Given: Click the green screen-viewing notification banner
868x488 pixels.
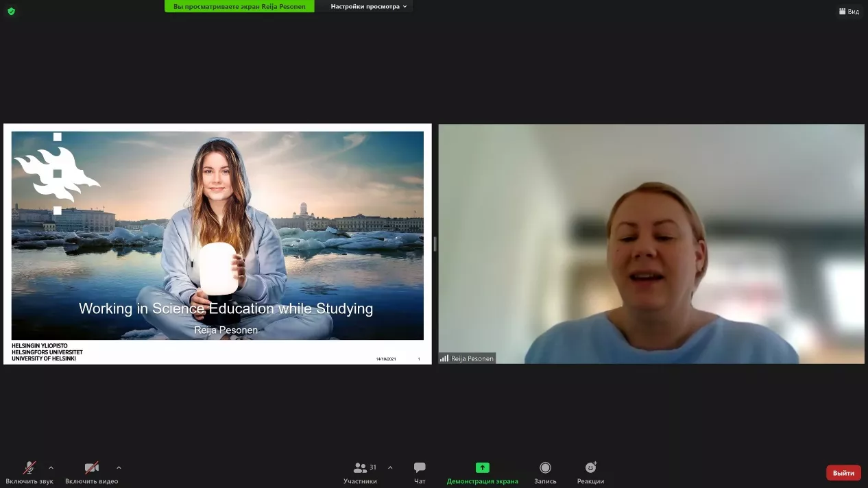Looking at the screenshot, I should (x=239, y=6).
